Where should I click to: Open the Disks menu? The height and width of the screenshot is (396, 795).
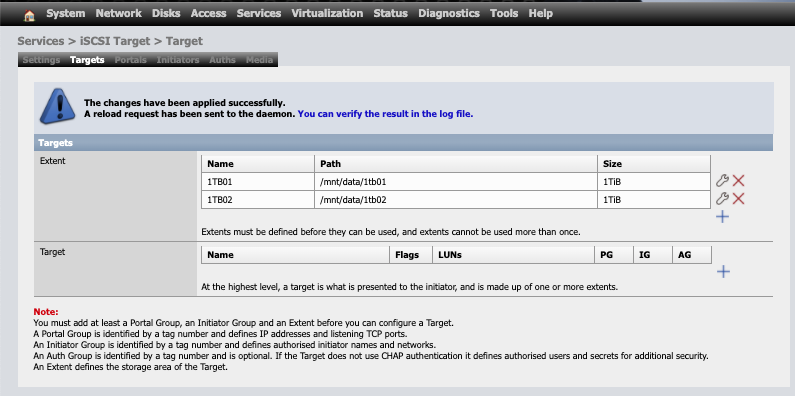[166, 14]
